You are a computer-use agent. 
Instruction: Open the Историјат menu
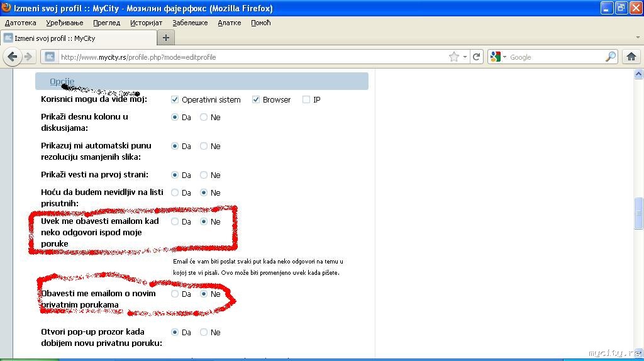click(x=146, y=23)
